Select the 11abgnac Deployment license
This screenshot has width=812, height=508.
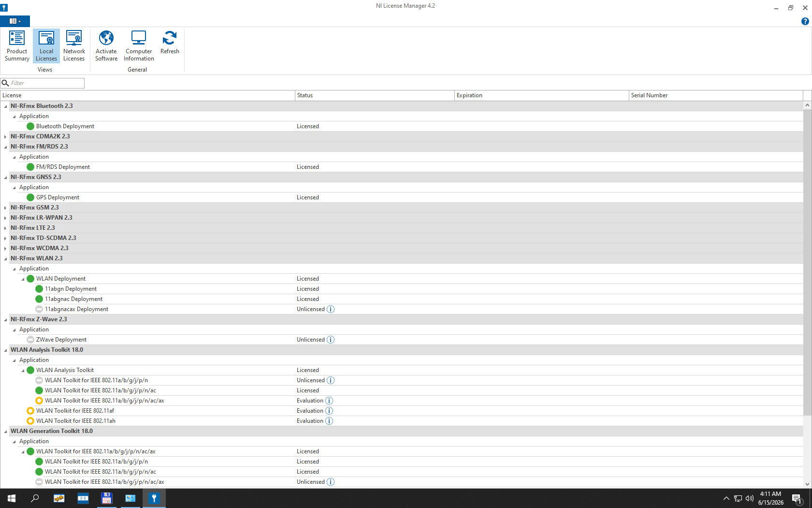pyautogui.click(x=73, y=299)
